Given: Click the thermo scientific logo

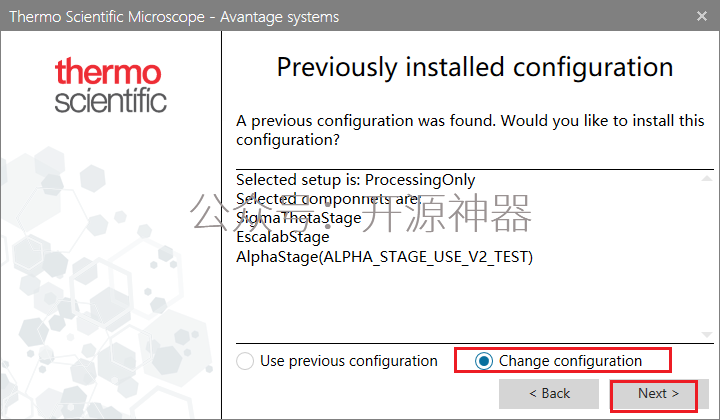Looking at the screenshot, I should point(110,85).
